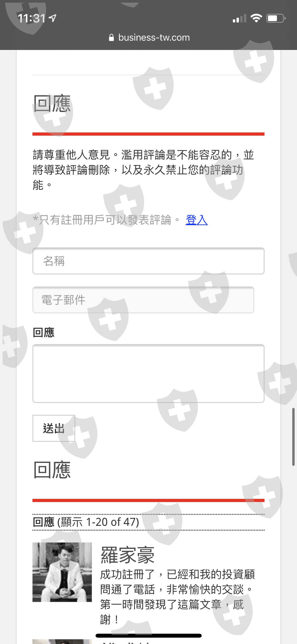Submit the comment with the 送出 button
The height and width of the screenshot is (644, 297).
[x=54, y=428]
